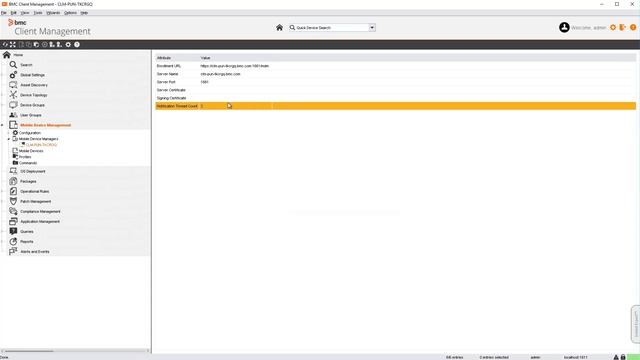Select the Server Port row
Screen dimensions: 640x360
coord(396,82)
